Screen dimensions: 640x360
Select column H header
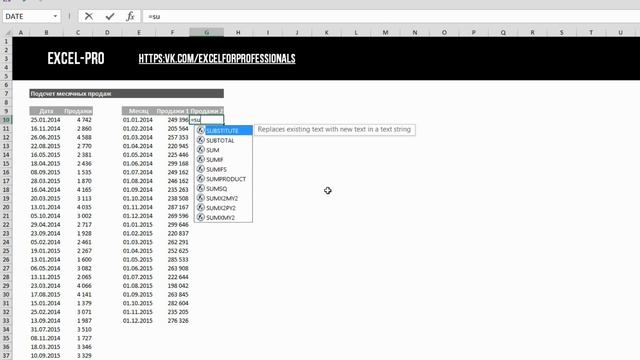pyautogui.click(x=238, y=32)
